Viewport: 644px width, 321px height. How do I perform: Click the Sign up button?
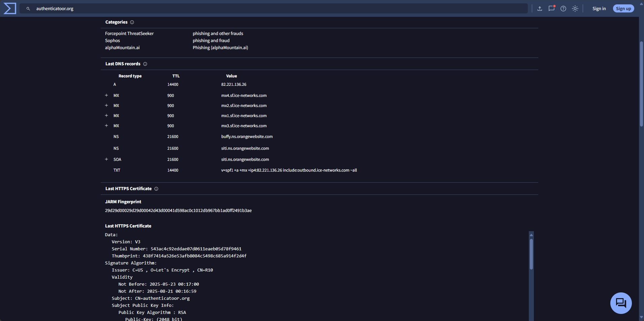pos(623,9)
